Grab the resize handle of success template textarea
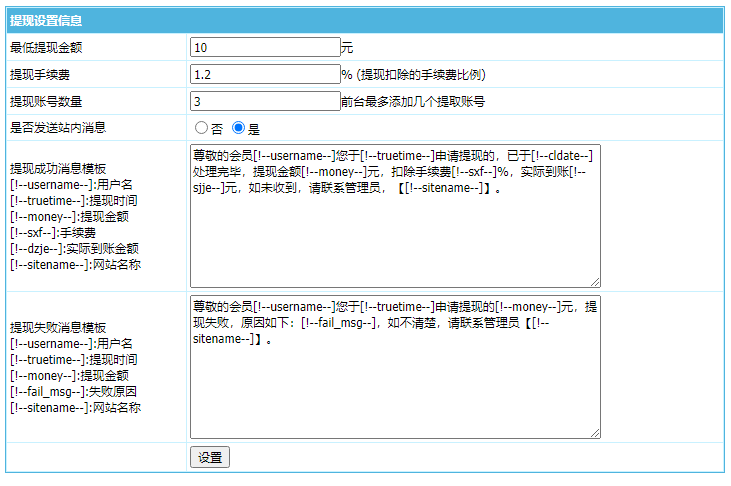The width and height of the screenshot is (731, 486). 595,282
